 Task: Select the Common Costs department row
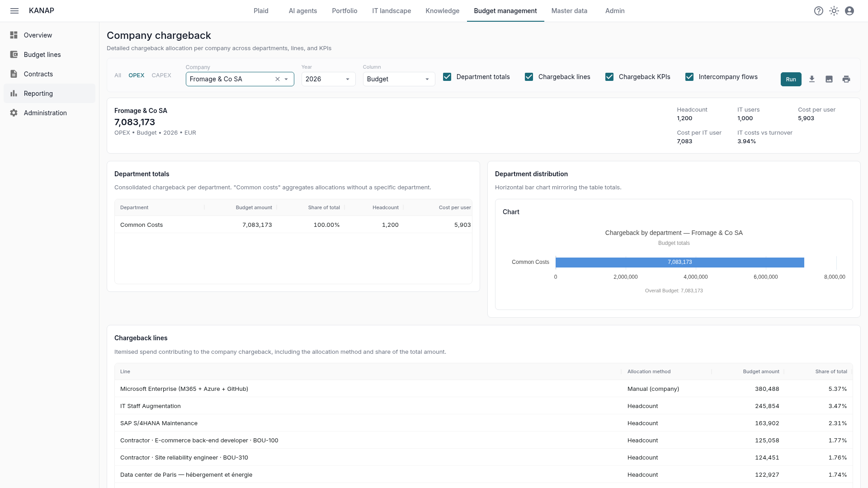[293, 225]
